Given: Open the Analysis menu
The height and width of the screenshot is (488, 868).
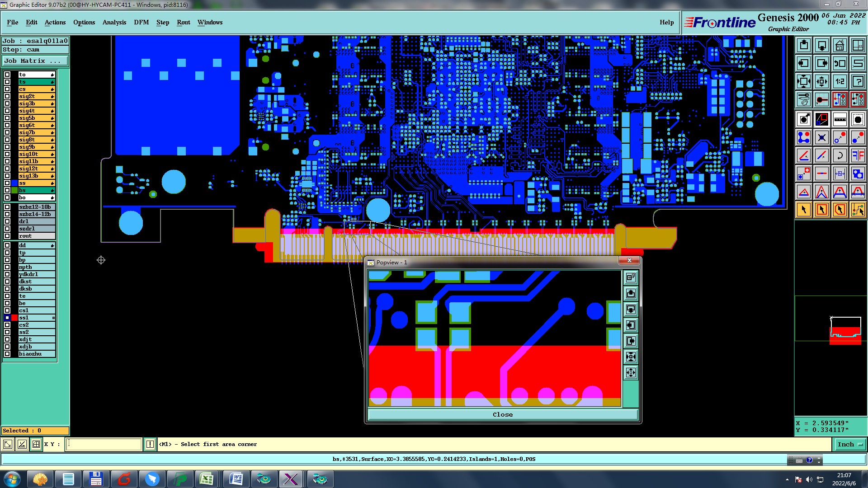Looking at the screenshot, I should coord(114,22).
